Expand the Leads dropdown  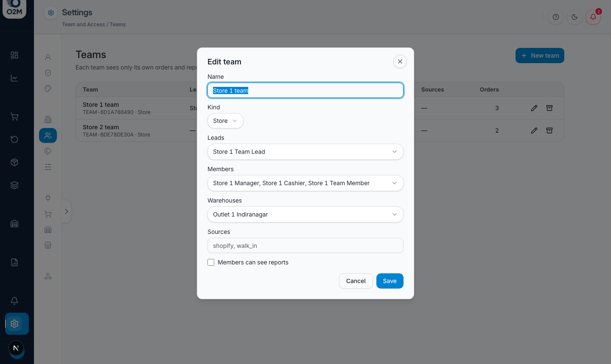tap(305, 152)
